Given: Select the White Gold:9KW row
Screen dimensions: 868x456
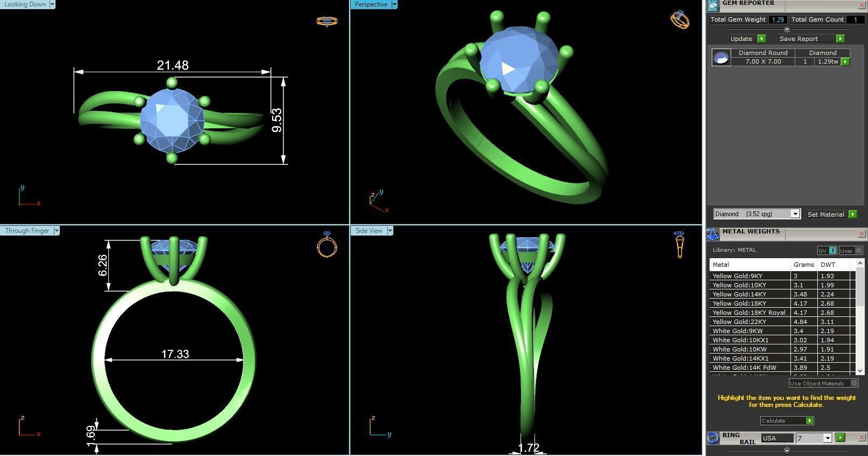Looking at the screenshot, I should pyautogui.click(x=782, y=331).
